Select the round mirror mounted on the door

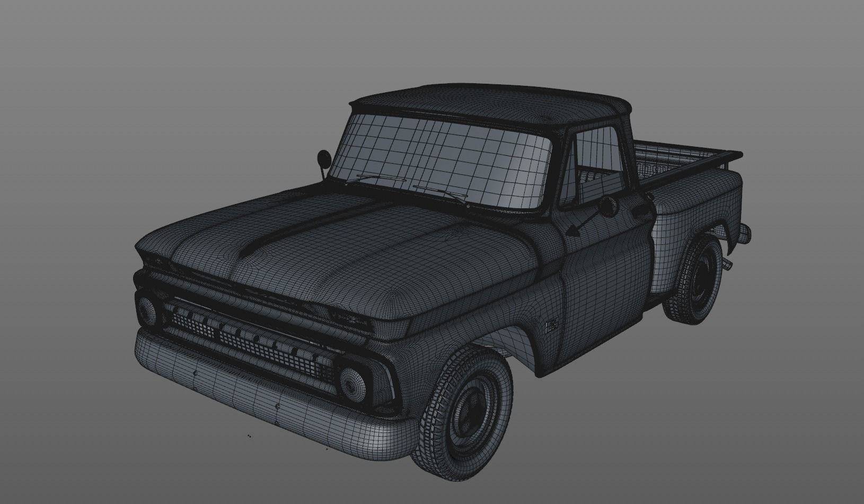tap(609, 206)
